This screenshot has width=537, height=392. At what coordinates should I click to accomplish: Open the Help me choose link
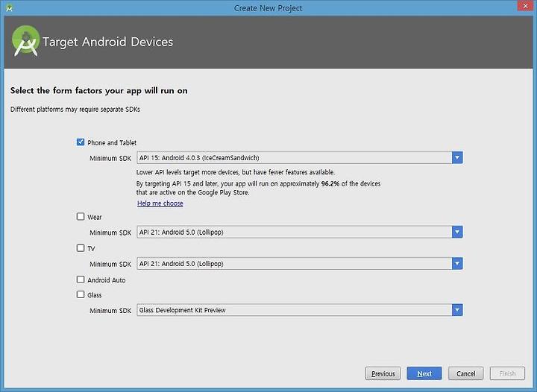tap(160, 203)
